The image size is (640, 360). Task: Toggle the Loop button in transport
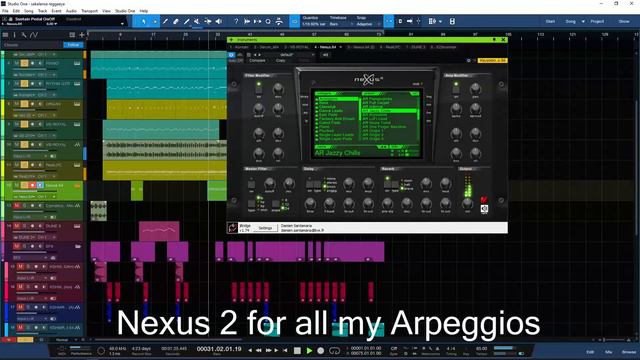[x=334, y=351]
